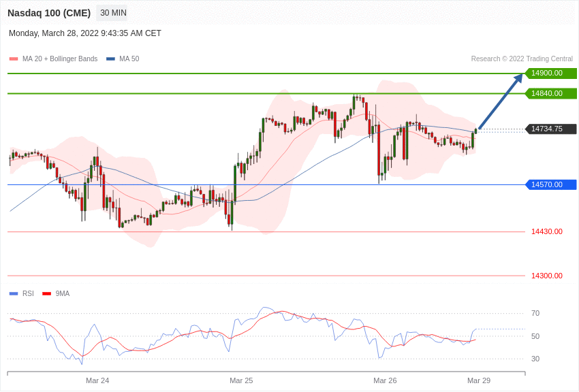Click the date and time text line
This screenshot has height=392, width=579.
(x=85, y=33)
